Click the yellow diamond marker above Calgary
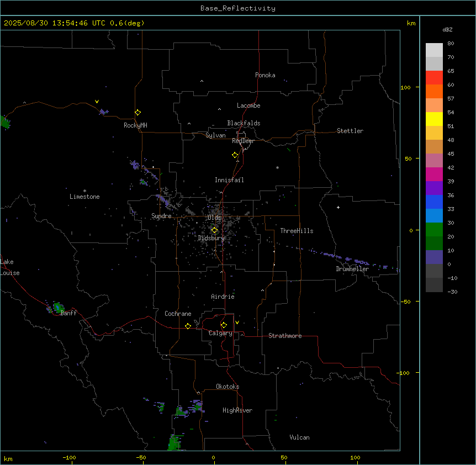 point(224,325)
